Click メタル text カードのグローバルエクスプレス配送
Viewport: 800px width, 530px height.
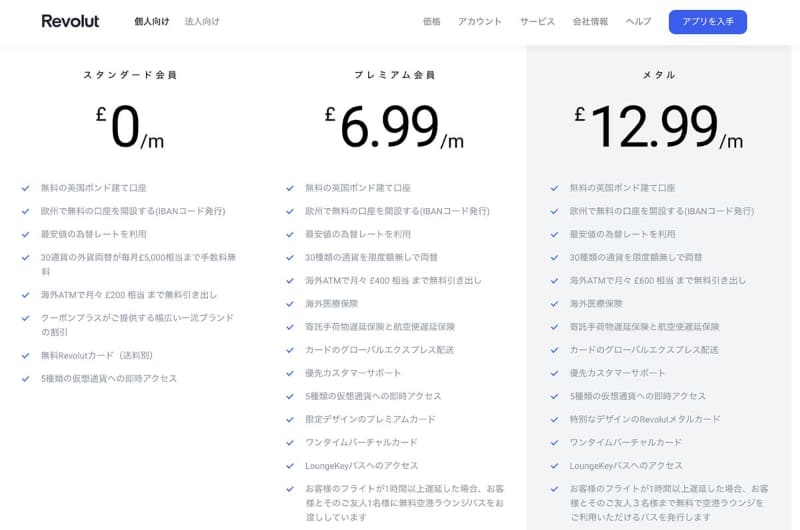tap(644, 350)
